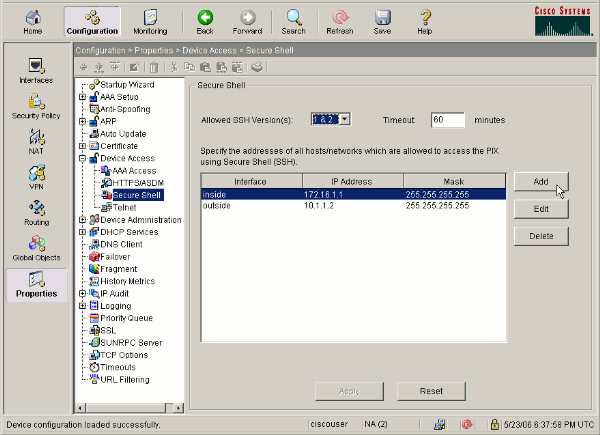
Task: Select SSL in the tree
Action: tap(108, 330)
